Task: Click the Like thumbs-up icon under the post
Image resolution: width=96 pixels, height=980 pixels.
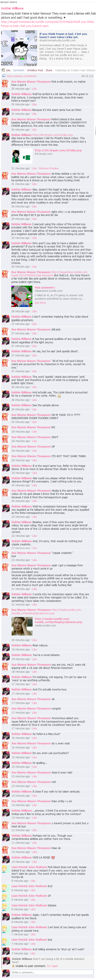Action: [x=3, y=70]
